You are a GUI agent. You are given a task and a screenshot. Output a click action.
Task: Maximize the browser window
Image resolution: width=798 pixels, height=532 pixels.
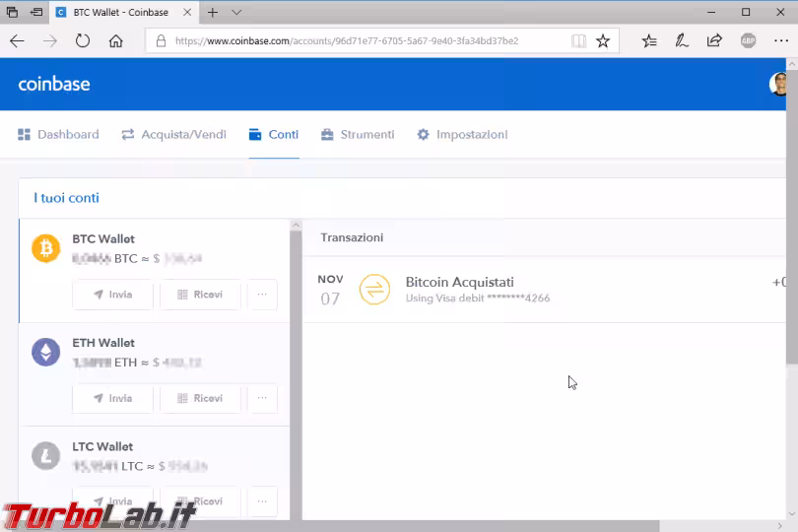[x=746, y=12]
